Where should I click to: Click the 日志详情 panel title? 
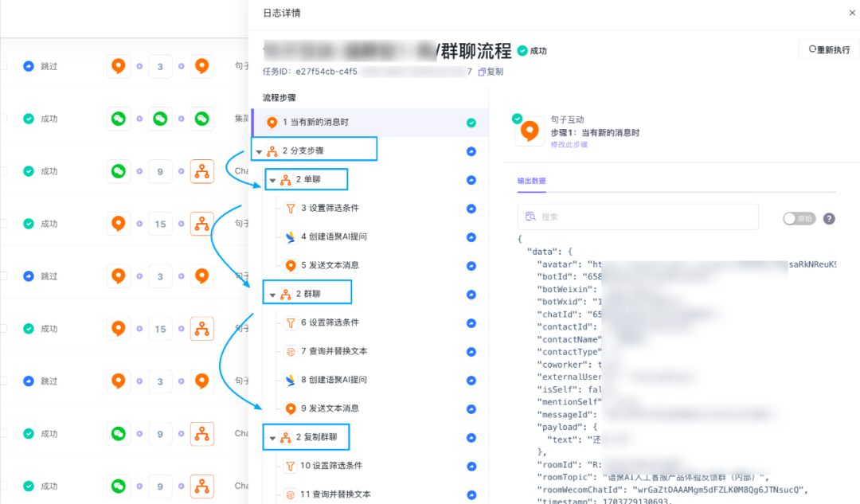pyautogui.click(x=282, y=14)
